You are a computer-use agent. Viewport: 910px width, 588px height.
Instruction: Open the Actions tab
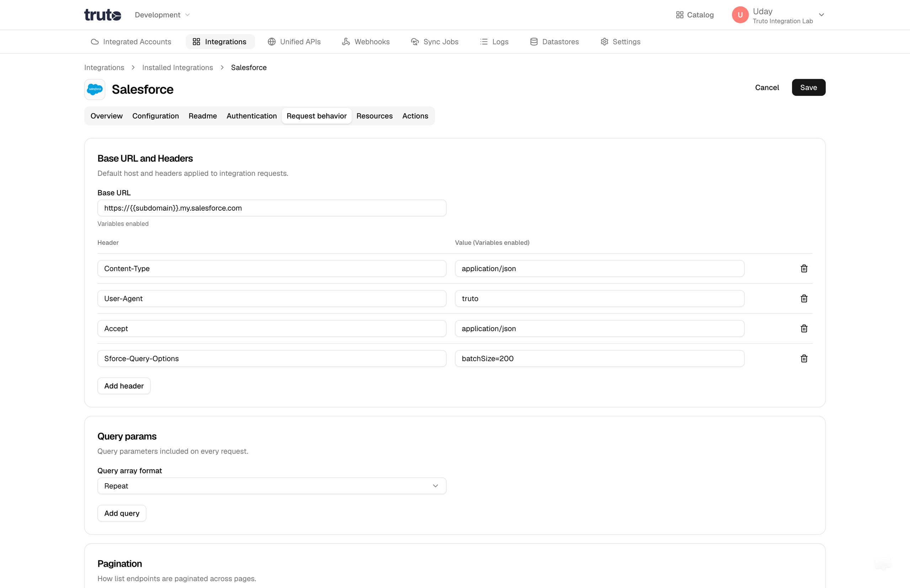click(x=415, y=116)
